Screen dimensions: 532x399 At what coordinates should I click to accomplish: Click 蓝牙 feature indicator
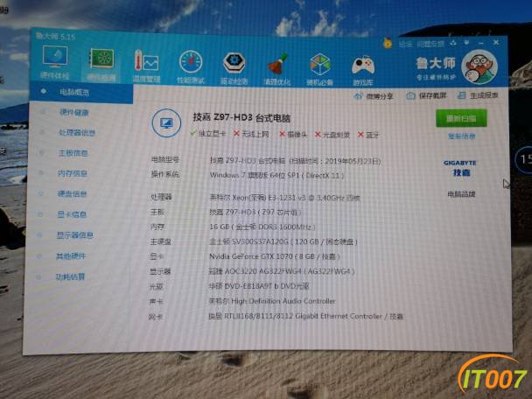click(x=368, y=135)
